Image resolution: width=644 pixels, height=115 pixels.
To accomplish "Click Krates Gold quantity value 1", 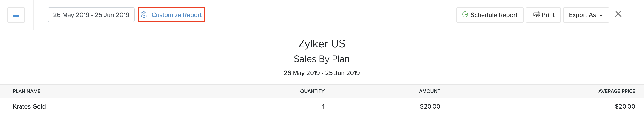I will pos(323,106).
